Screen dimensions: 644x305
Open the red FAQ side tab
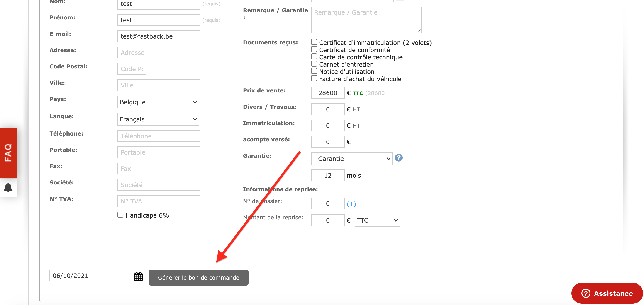click(x=8, y=153)
